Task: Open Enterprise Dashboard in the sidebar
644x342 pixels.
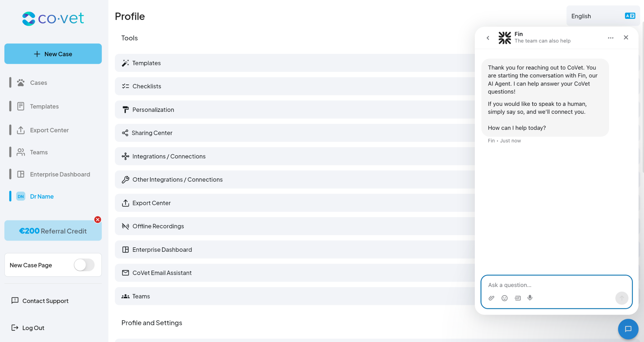Action: [60, 174]
